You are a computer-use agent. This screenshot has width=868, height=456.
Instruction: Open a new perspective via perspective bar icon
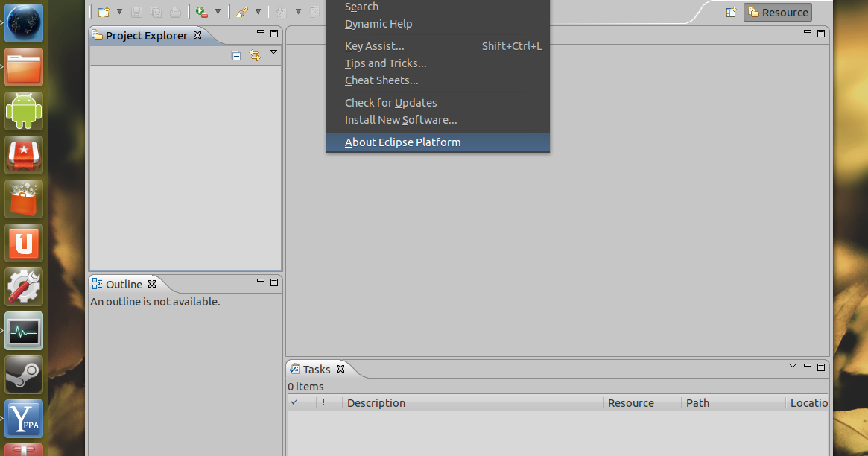point(731,12)
